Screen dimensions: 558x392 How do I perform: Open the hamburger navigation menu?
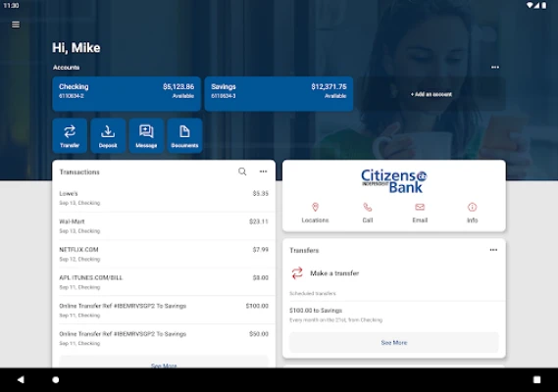tap(16, 24)
